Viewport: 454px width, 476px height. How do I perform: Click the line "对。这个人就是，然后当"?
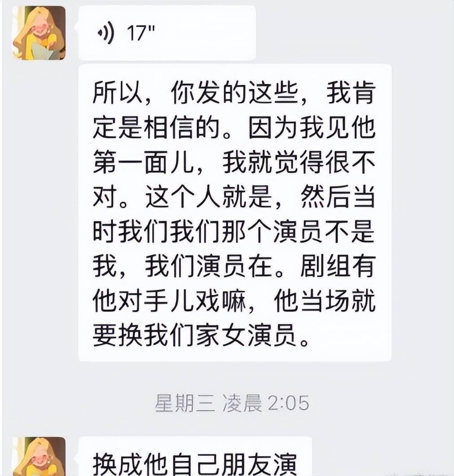point(234,197)
